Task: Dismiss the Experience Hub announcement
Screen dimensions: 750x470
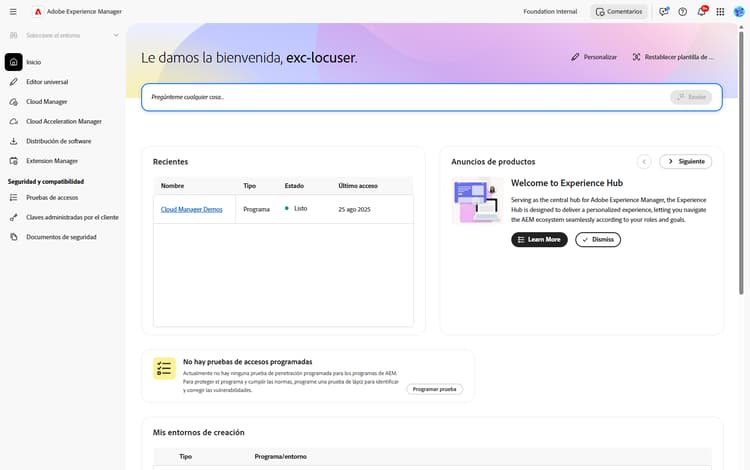Action: [x=598, y=240]
